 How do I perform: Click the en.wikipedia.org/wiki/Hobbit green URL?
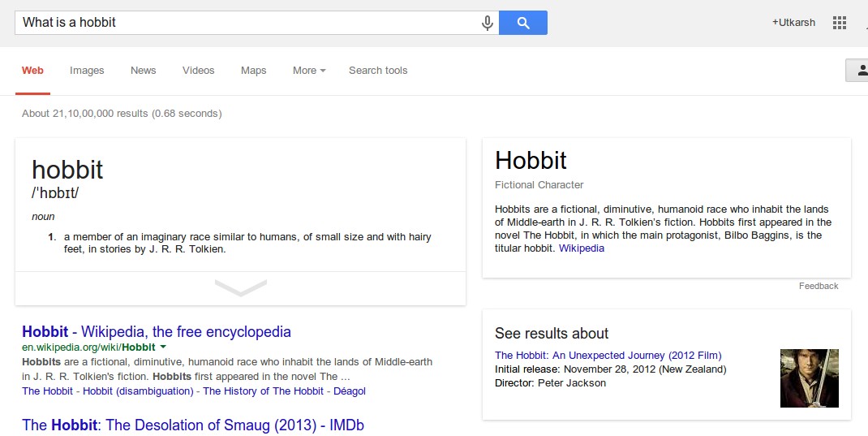coord(88,348)
